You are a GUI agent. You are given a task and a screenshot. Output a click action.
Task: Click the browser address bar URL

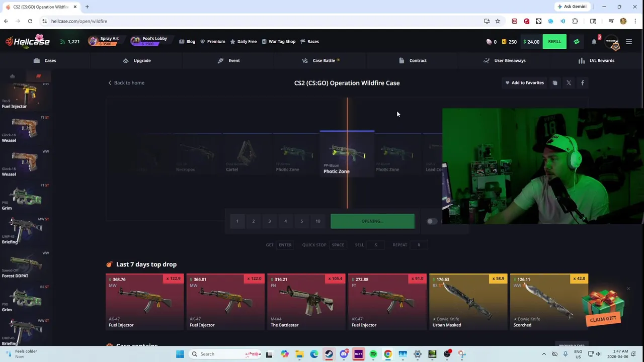[x=79, y=21]
